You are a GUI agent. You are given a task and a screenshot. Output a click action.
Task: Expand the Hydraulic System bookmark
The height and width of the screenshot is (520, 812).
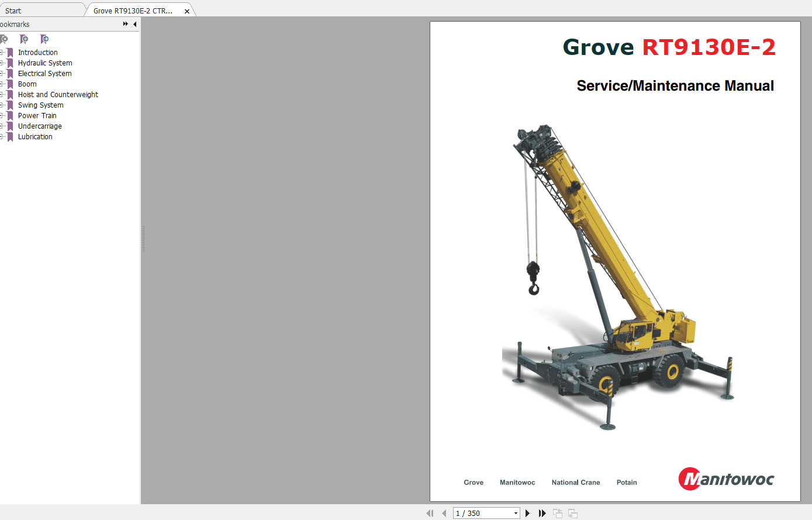(x=2, y=63)
